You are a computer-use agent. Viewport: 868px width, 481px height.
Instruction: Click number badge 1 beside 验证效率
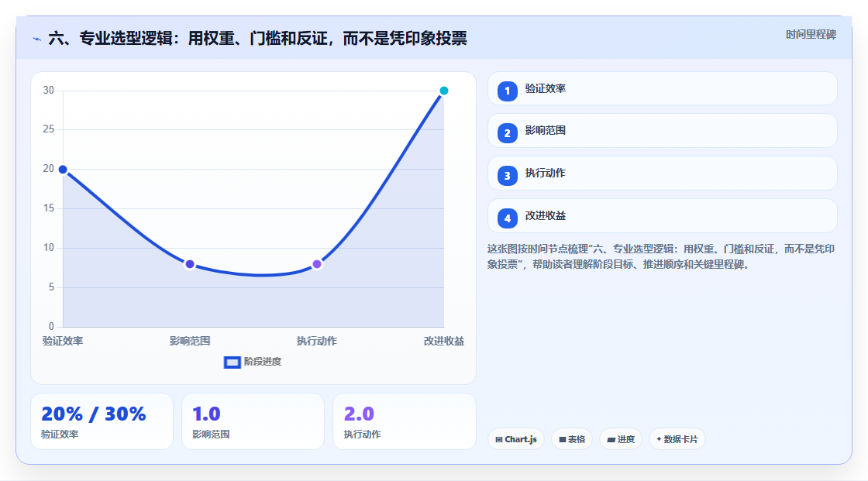tap(507, 91)
